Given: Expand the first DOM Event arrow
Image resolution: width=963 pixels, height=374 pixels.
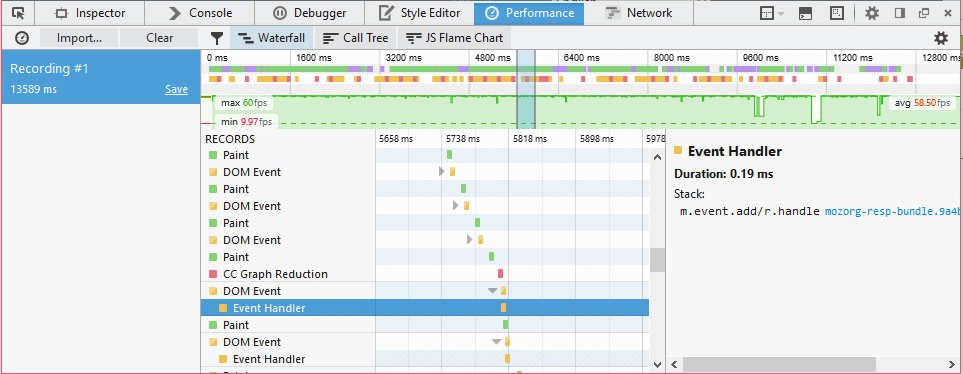Looking at the screenshot, I should tap(442, 171).
